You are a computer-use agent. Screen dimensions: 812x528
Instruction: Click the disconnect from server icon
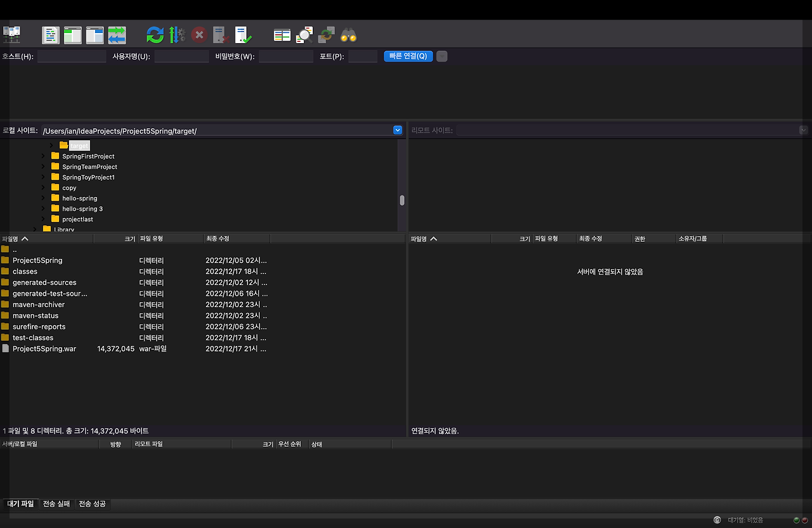click(x=221, y=35)
